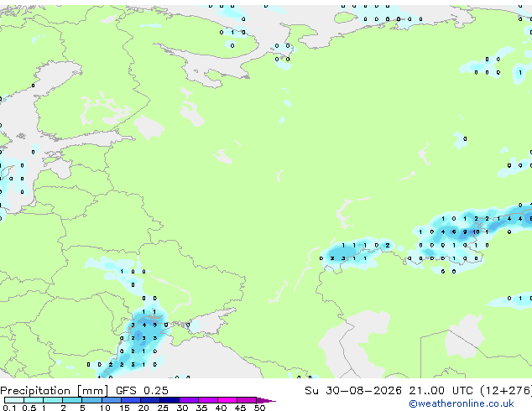Select the 1–2 mm legend color swatch

pos(53,400)
